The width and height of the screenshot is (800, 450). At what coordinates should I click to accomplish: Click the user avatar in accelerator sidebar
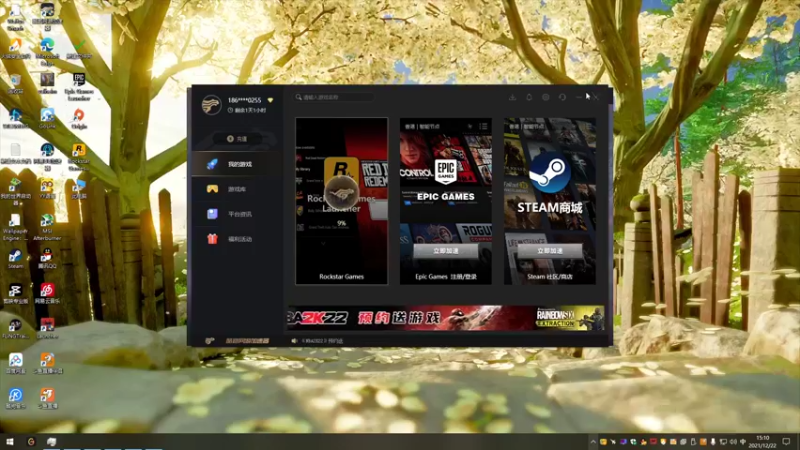(211, 105)
